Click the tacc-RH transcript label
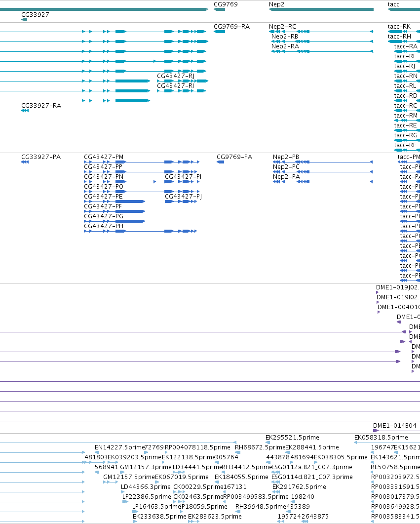 399,37
